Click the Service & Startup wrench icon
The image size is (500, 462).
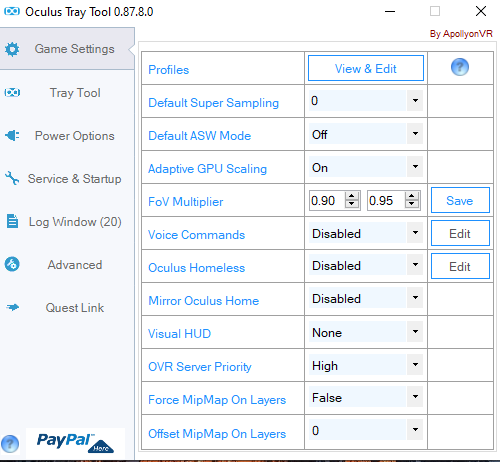pos(12,178)
